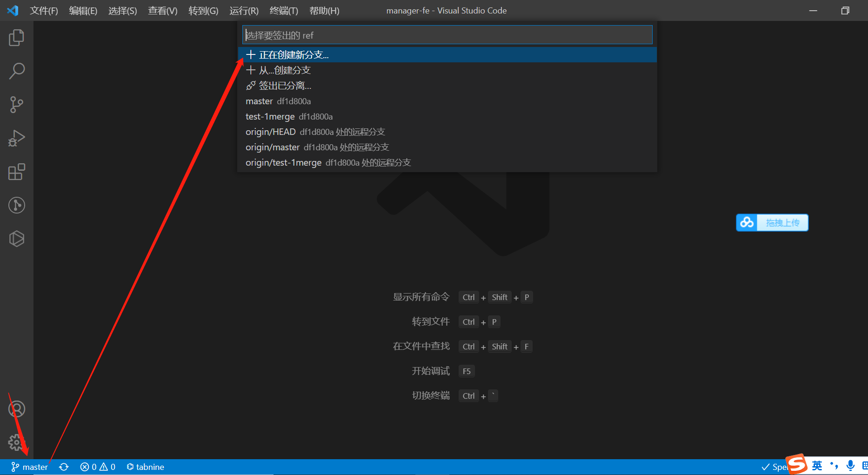Synchronize changes via status bar sync icon
868x475 pixels.
(x=64, y=467)
